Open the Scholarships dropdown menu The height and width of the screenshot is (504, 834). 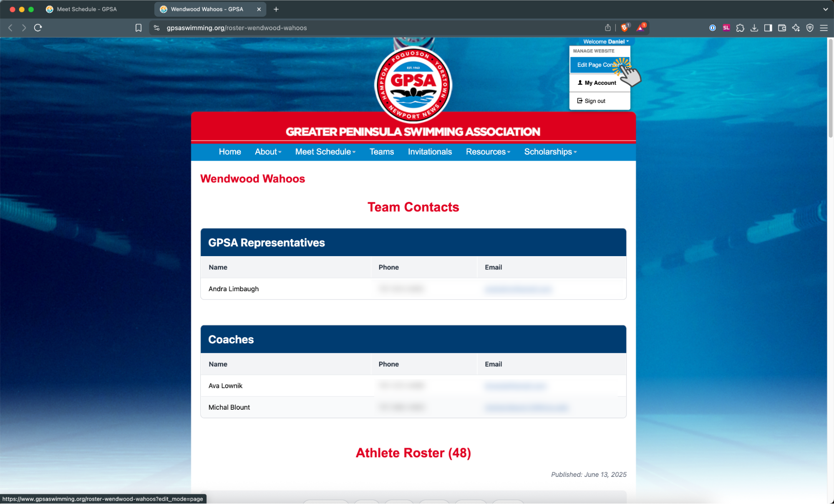[x=550, y=152]
